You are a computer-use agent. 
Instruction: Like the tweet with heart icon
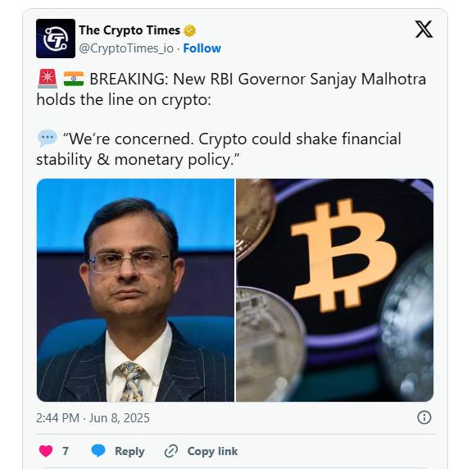click(x=46, y=451)
